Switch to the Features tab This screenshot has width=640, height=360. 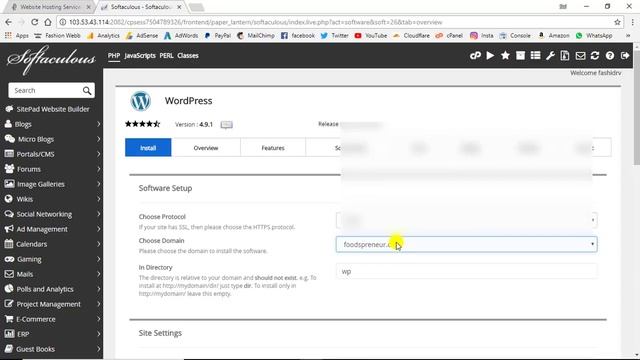click(273, 148)
